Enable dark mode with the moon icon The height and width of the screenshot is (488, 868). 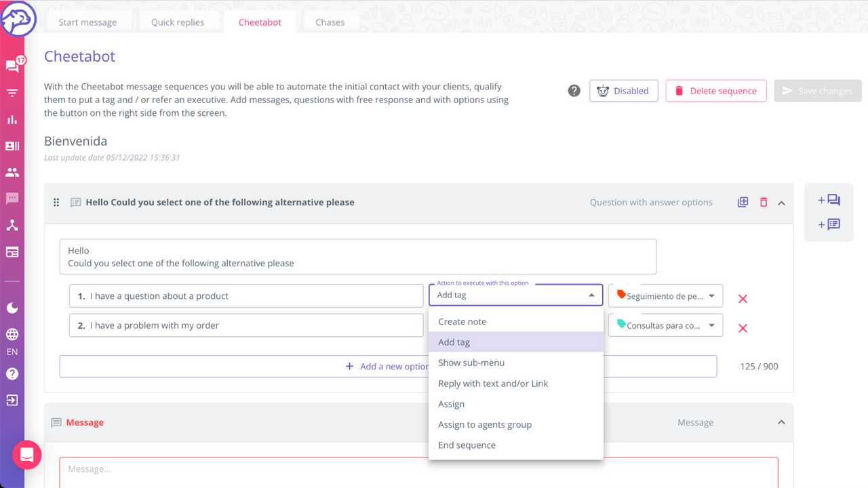[x=12, y=308]
